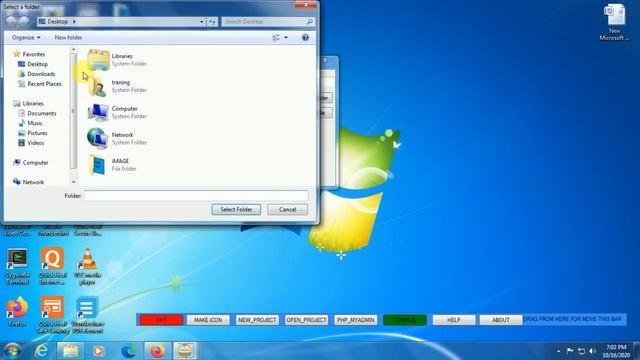Image resolution: width=640 pixels, height=360 pixels.
Task: Click the OPEN_PROJECT button
Action: (306, 320)
